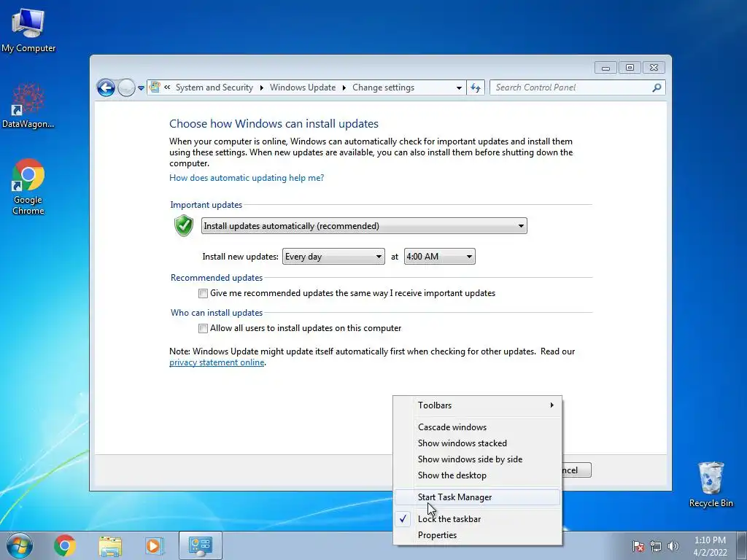Screen dimensions: 747x560
Task: Click the Change settings breadcrumb
Action: (384, 87)
